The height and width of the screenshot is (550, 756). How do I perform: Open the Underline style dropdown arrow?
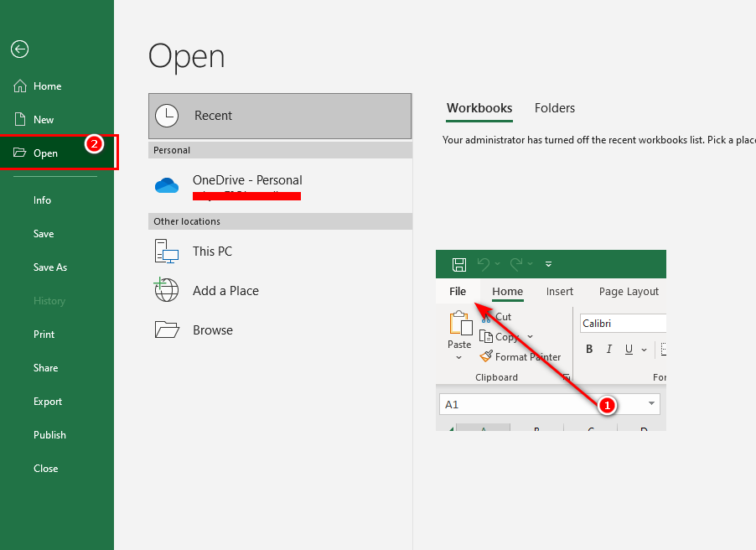point(644,350)
